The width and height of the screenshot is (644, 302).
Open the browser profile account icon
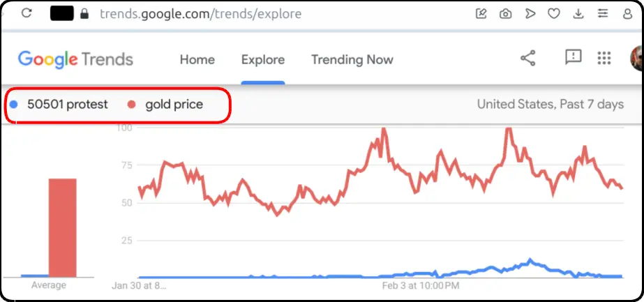[627, 14]
